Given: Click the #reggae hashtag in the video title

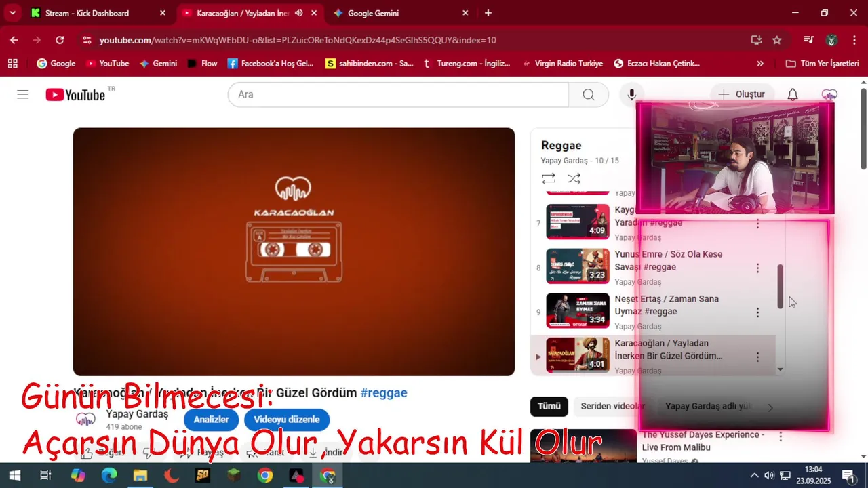Looking at the screenshot, I should pos(384,393).
